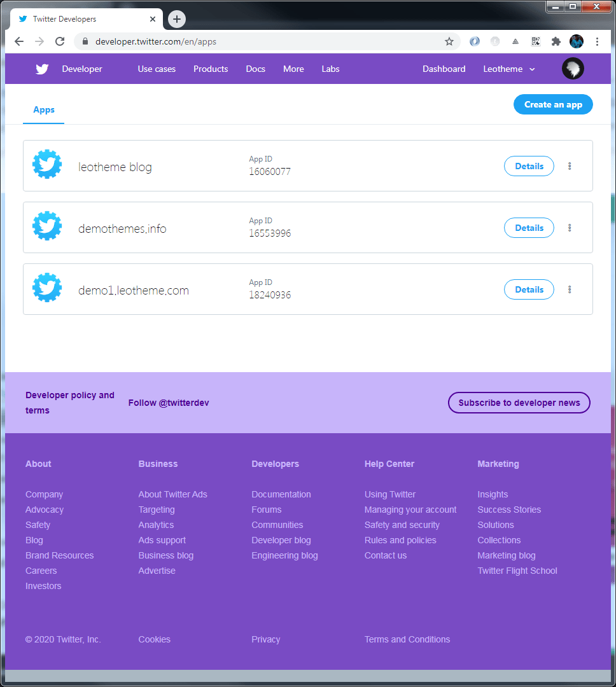
Task: Switch to the Apps tab
Action: click(x=43, y=109)
